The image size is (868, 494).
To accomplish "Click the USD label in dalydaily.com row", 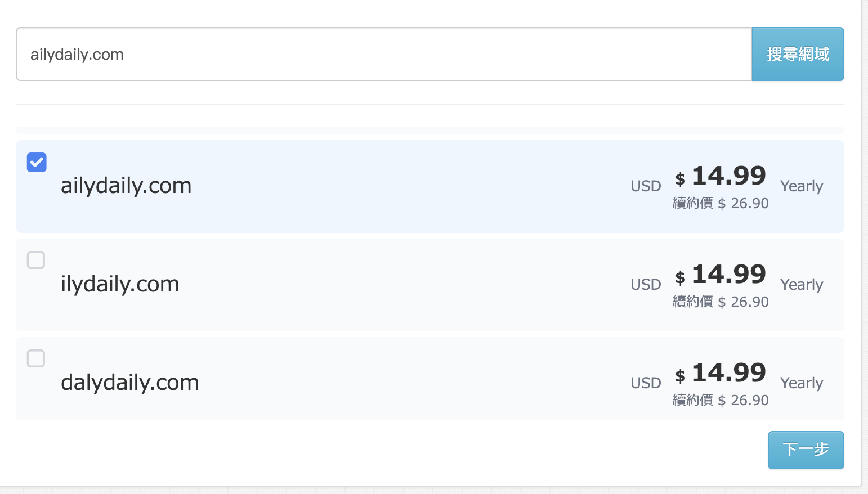I will tap(646, 383).
